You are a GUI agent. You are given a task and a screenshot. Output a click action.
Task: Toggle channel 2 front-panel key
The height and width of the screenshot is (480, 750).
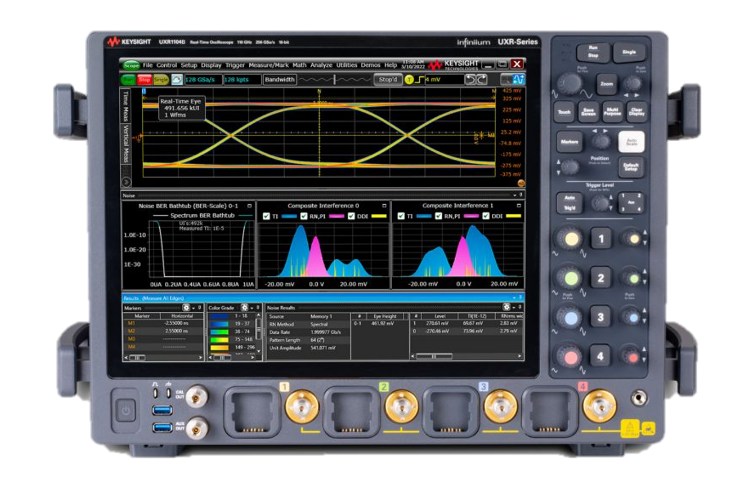(601, 278)
